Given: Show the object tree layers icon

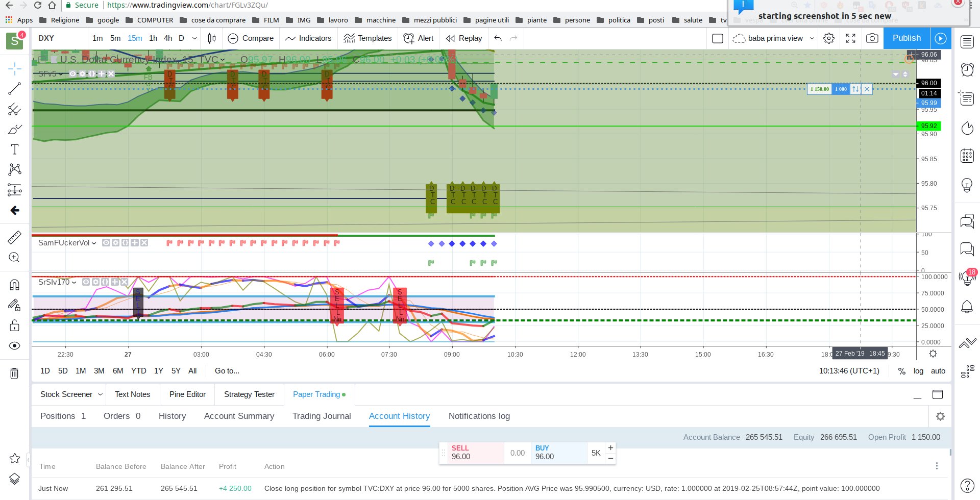Looking at the screenshot, I should 14,479.
